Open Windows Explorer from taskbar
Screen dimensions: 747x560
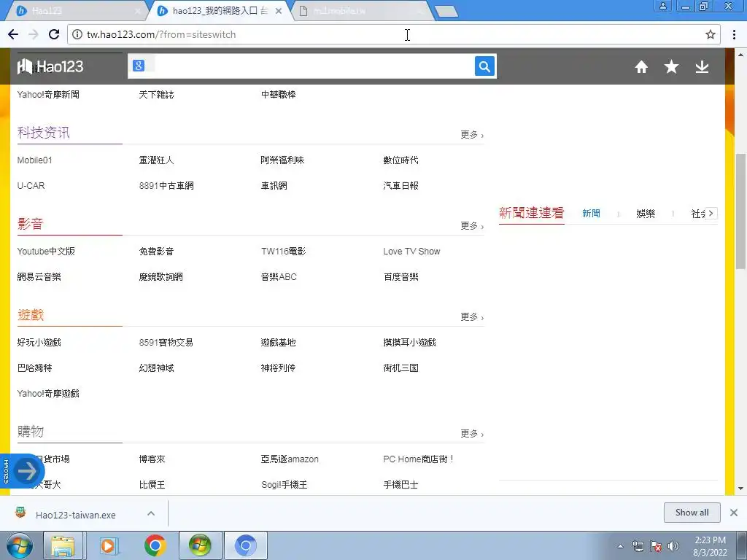(x=63, y=545)
